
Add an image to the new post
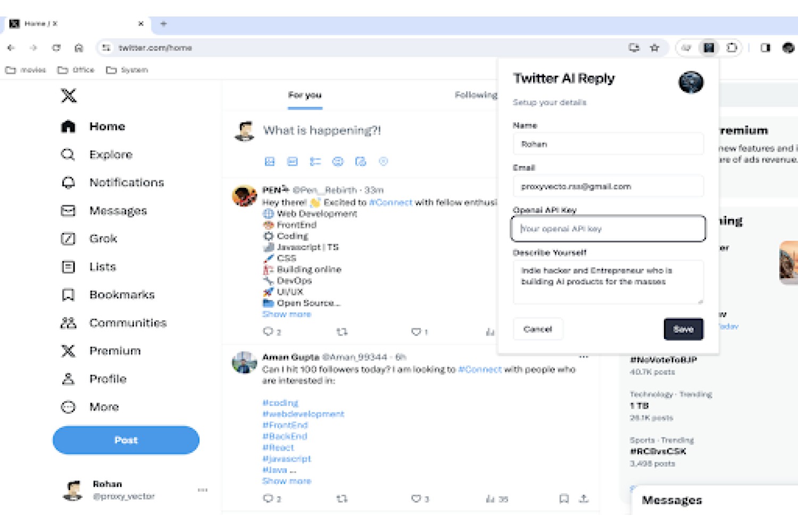pos(270,161)
